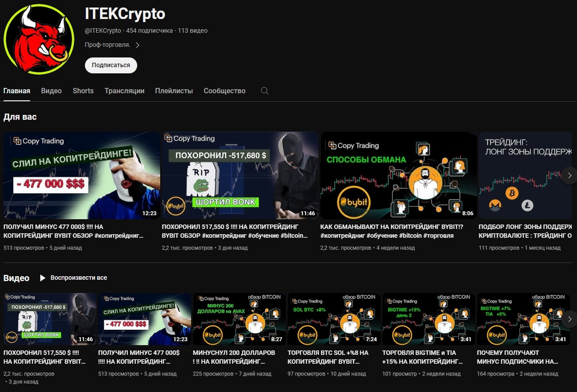This screenshot has height=392, width=577.
Task: Expand the channel description chevron next to Проф-торговля
Action: click(x=138, y=45)
